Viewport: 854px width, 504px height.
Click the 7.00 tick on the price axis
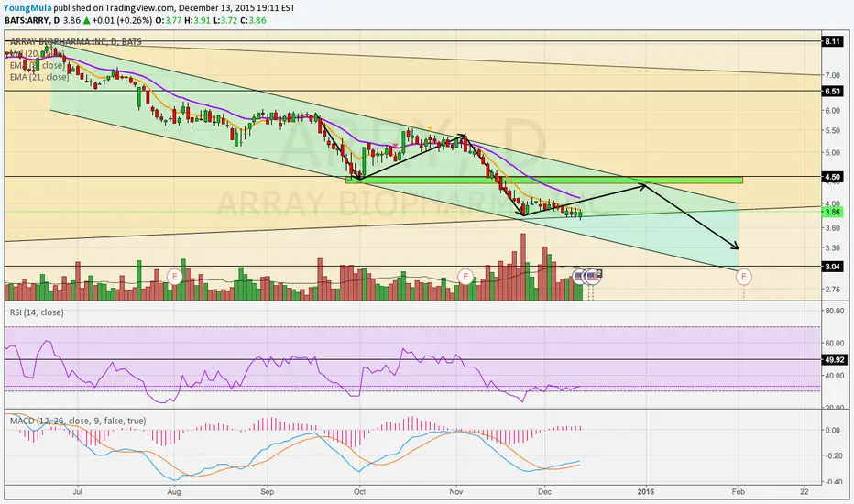pyautogui.click(x=832, y=74)
